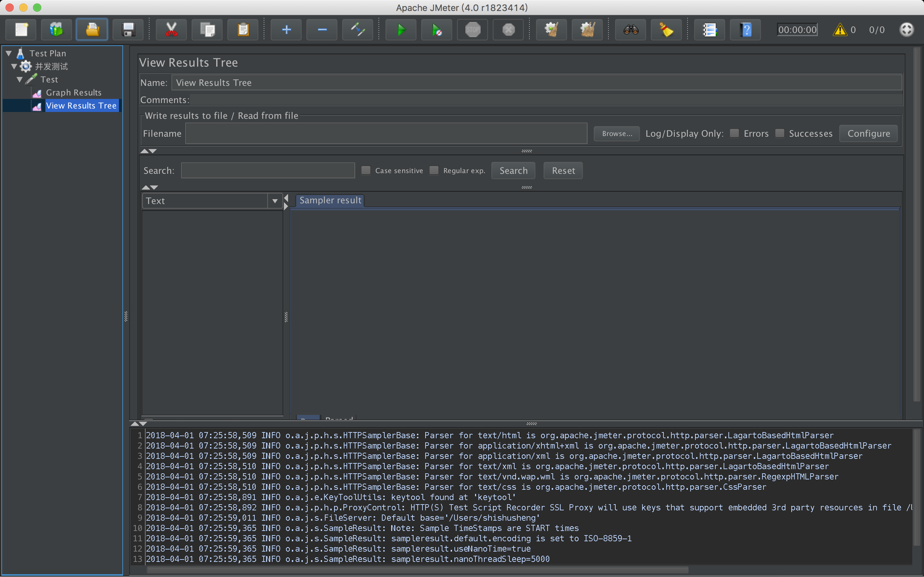The width and height of the screenshot is (924, 577).
Task: Enable the Successes log filter checkbox
Action: [780, 133]
